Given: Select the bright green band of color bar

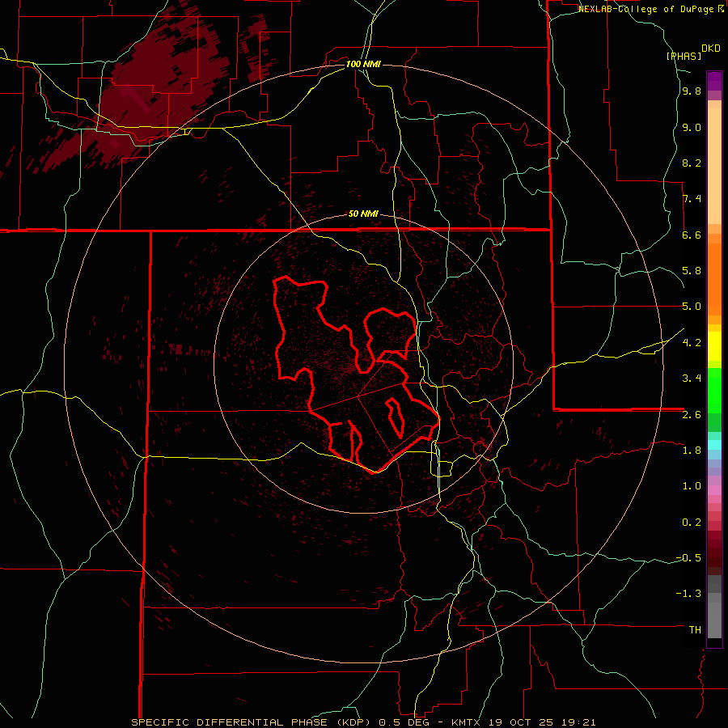Looking at the screenshot, I should pos(714,390).
